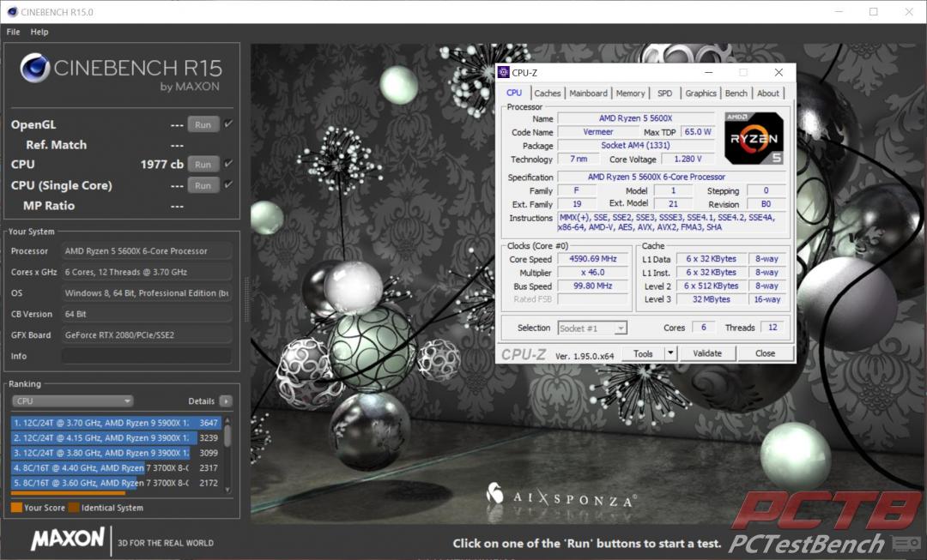This screenshot has height=560, width=927.
Task: Click the Info input field
Action: click(x=147, y=356)
